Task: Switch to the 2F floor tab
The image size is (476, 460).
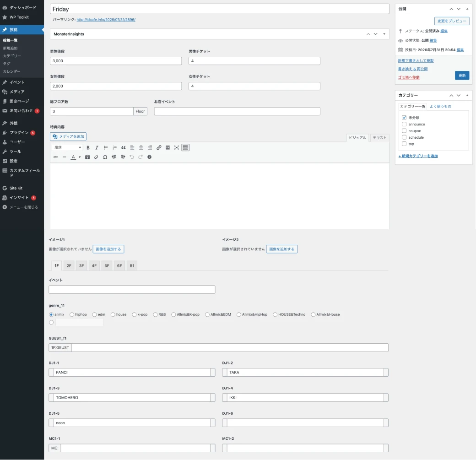Action: [69, 265]
